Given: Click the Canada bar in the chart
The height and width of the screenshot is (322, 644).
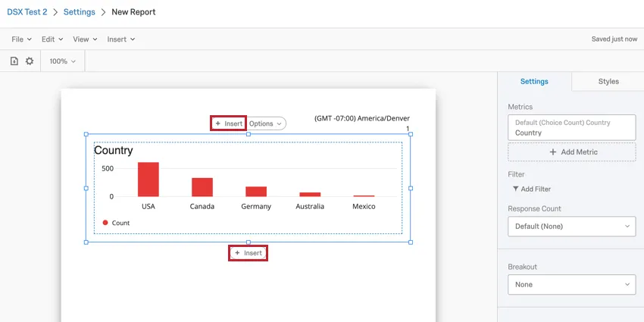Looking at the screenshot, I should [202, 187].
